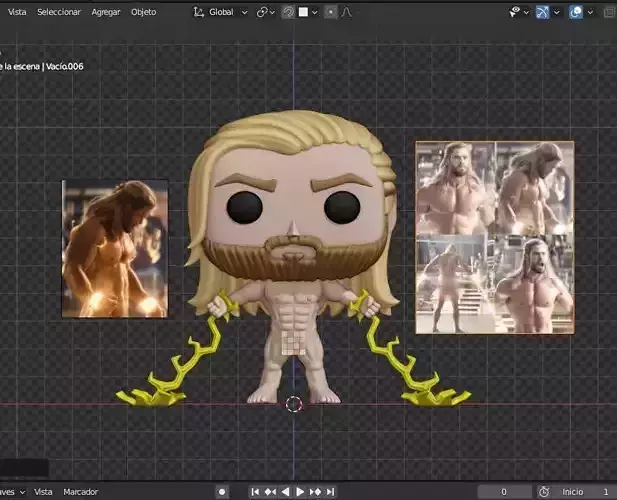Open proportional editing falloff curve

pos(346,12)
